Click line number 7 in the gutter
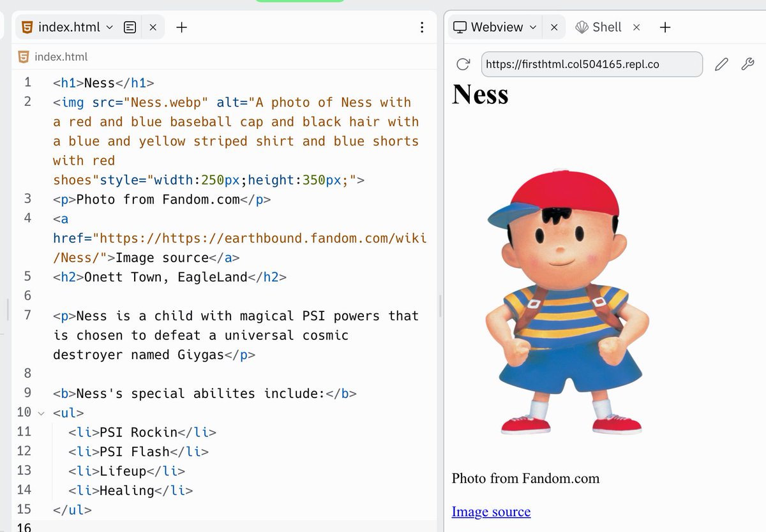Image resolution: width=766 pixels, height=532 pixels. tap(27, 315)
